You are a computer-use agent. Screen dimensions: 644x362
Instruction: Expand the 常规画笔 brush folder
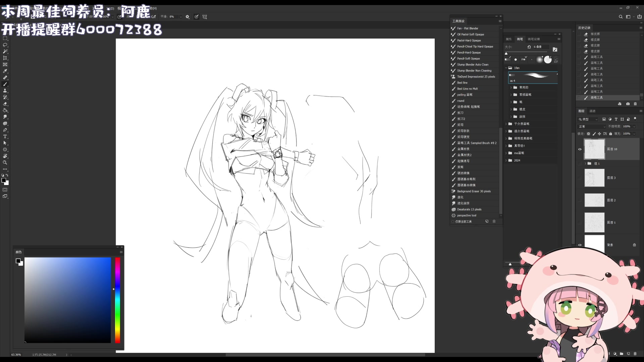click(x=511, y=95)
